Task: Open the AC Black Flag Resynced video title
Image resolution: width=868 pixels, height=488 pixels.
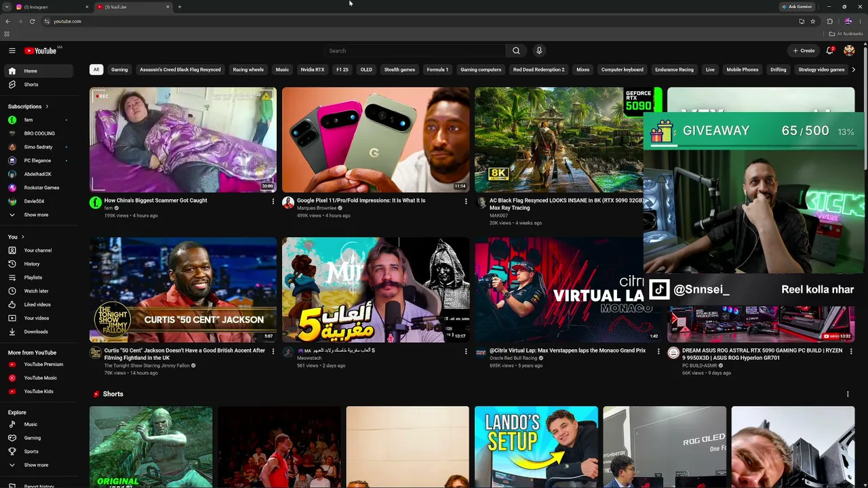Action: pyautogui.click(x=566, y=204)
